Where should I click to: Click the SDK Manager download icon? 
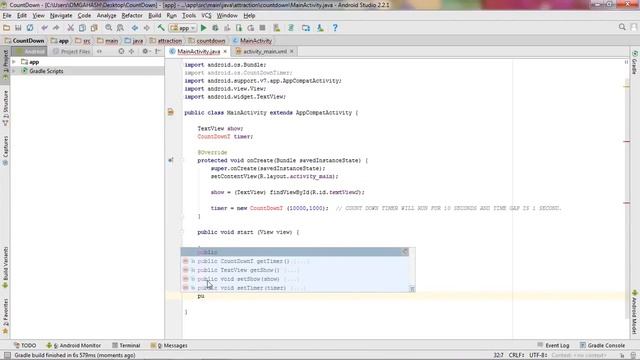coord(320,28)
